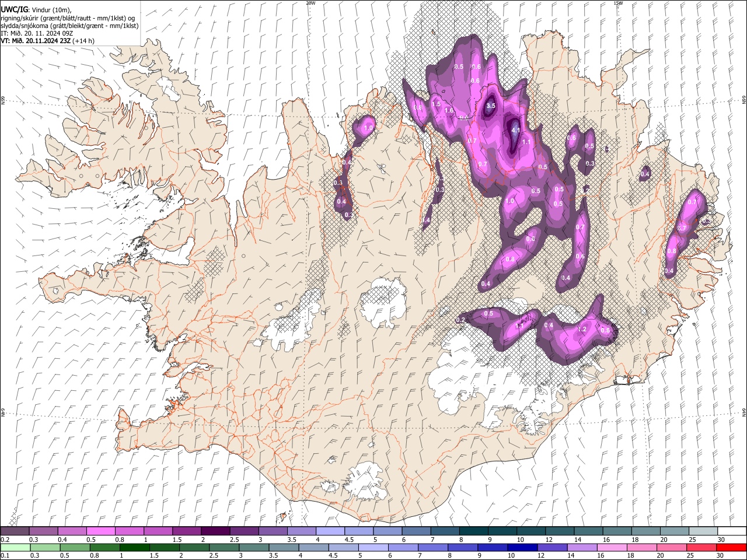This screenshot has height=560, width=747.
Task: Select the navy blue 10–12 rain legend swatch
Action: (x=522, y=548)
